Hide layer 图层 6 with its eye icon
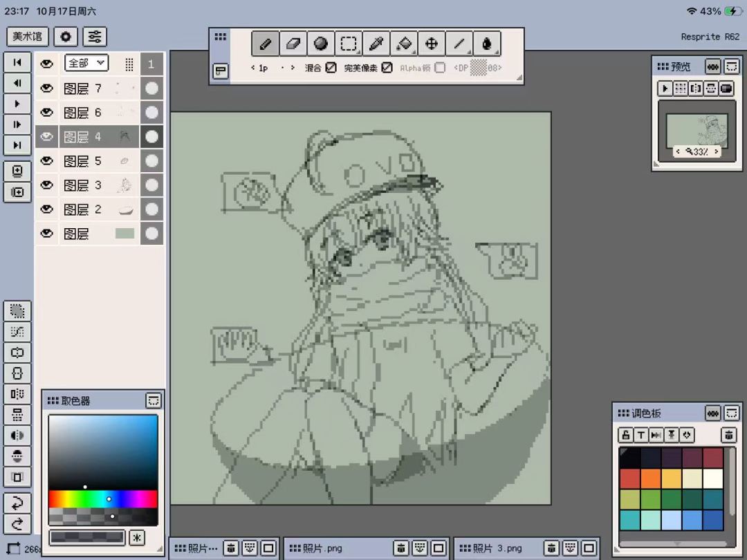Screen dimensions: 747x560 (x=46, y=113)
